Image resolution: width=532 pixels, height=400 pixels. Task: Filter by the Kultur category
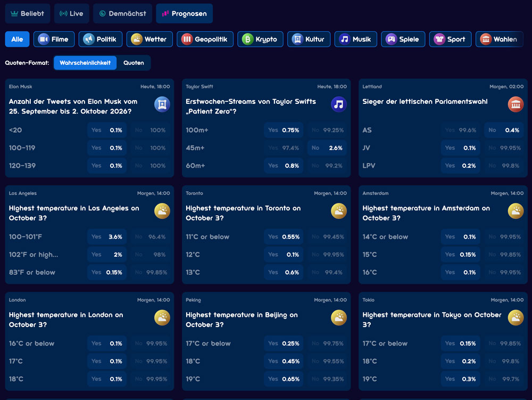click(x=309, y=39)
